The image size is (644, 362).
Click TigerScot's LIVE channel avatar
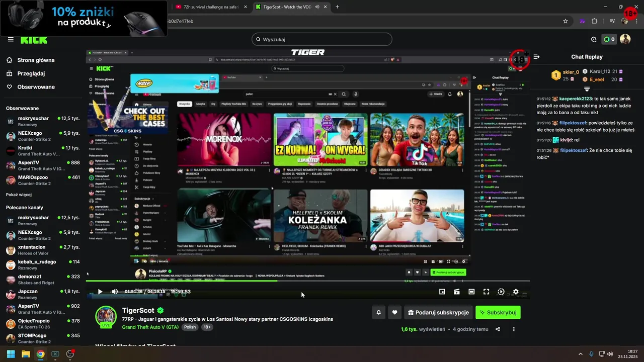pos(106,316)
